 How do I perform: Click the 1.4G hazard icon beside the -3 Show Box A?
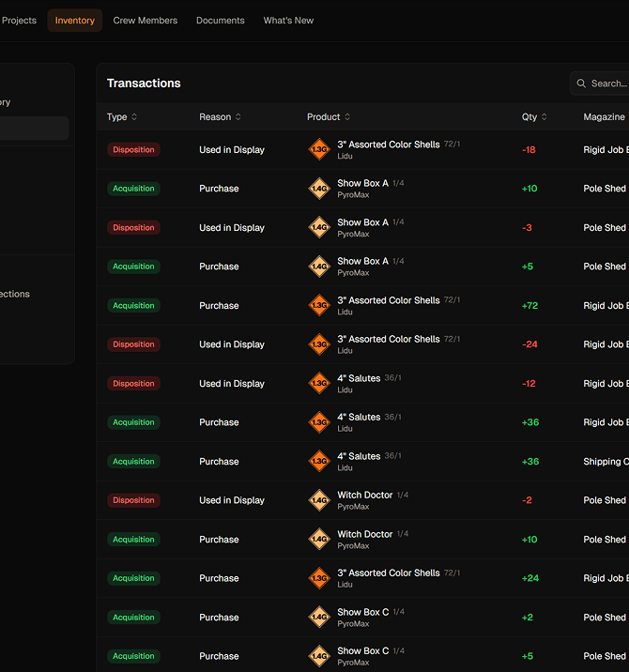pyautogui.click(x=319, y=227)
